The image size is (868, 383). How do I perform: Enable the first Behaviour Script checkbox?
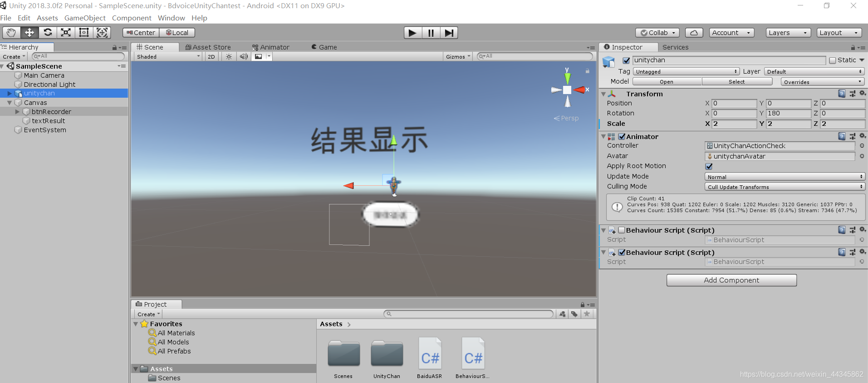pyautogui.click(x=622, y=230)
